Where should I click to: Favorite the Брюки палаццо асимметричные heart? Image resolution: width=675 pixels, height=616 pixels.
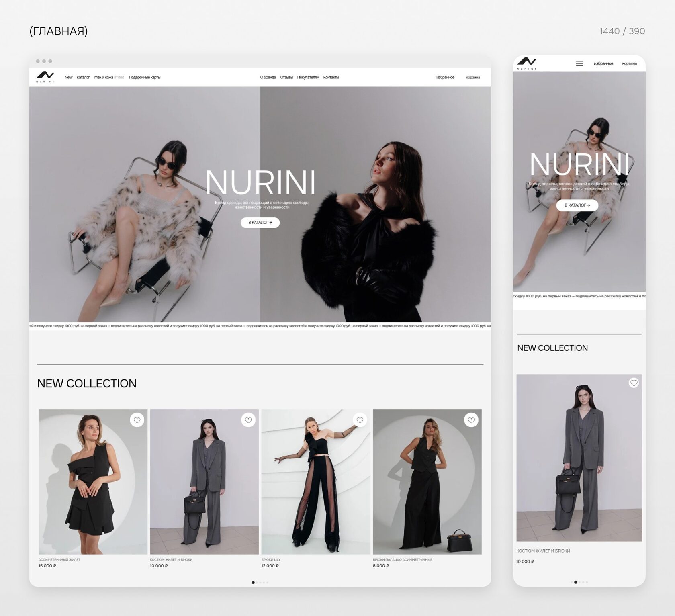[x=471, y=420]
